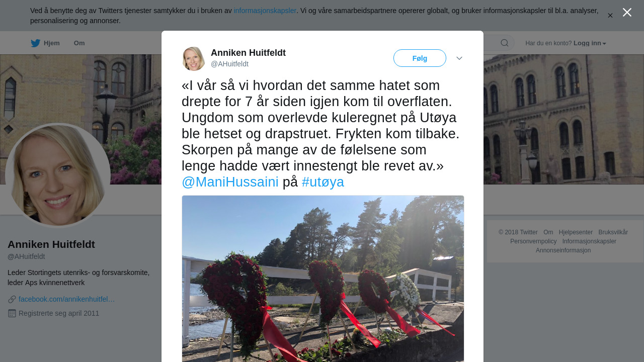The height and width of the screenshot is (362, 644).
Task: Open the #utøya hashtag
Action: tap(323, 182)
